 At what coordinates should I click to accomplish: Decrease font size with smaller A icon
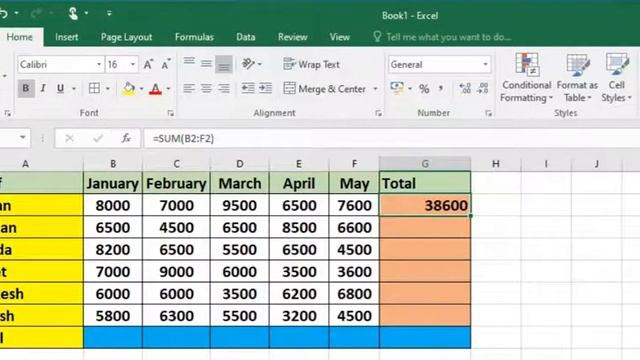point(166,64)
